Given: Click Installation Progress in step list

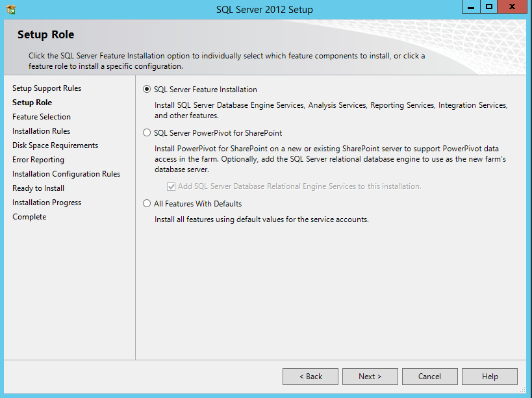Looking at the screenshot, I should (47, 203).
